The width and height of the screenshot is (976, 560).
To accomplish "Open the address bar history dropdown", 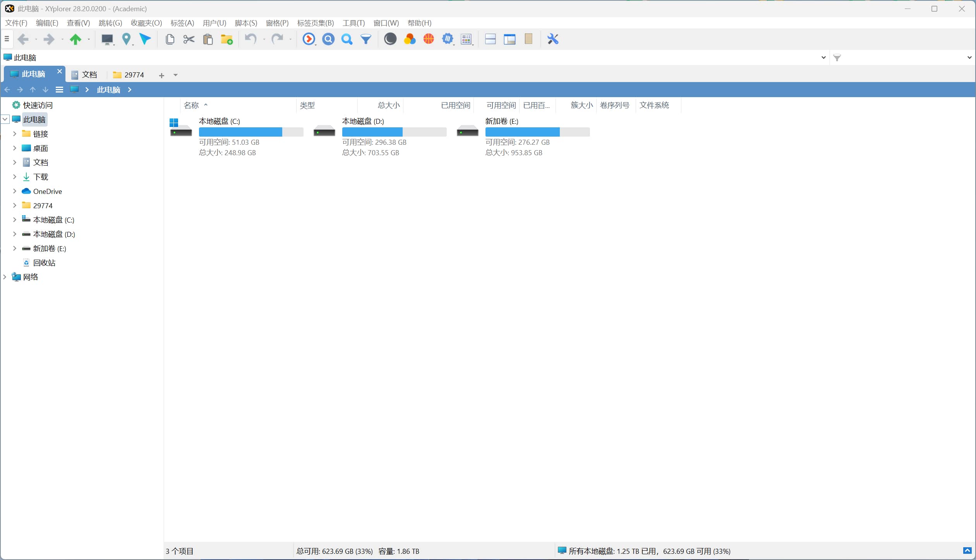I will click(823, 58).
